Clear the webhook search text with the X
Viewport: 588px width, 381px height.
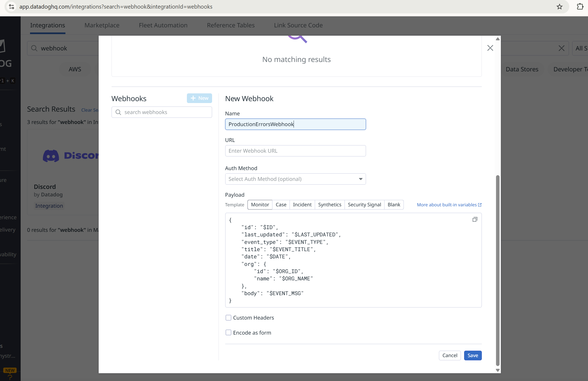[x=561, y=48]
